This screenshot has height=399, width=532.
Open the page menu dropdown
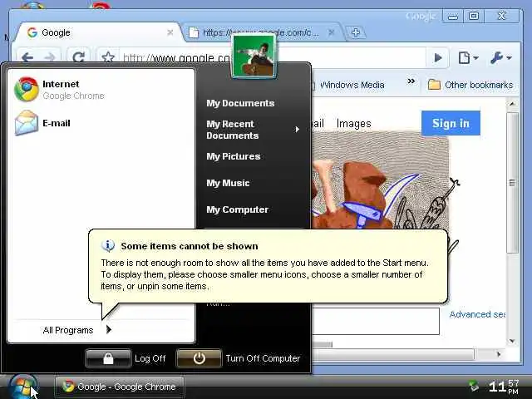coord(468,58)
